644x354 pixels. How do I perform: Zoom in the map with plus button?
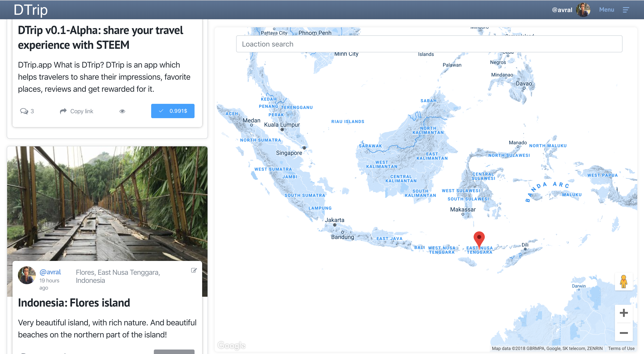tap(623, 313)
